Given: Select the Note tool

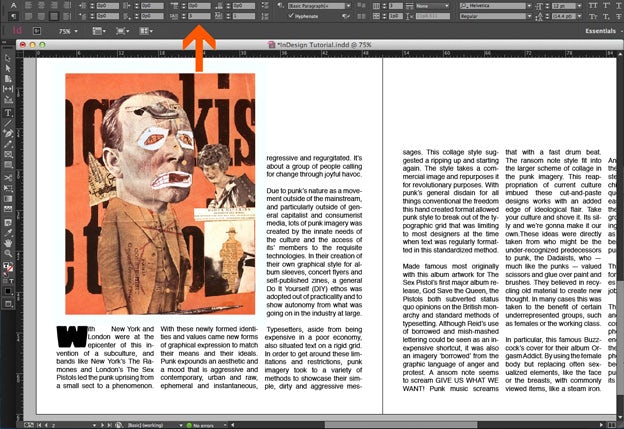Looking at the screenshot, I should tap(8, 222).
